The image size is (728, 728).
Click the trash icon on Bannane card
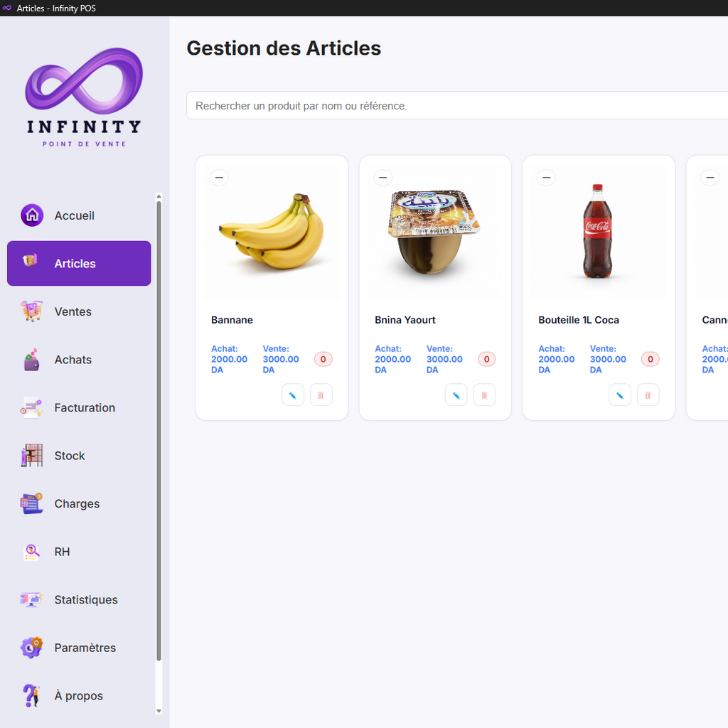321,395
